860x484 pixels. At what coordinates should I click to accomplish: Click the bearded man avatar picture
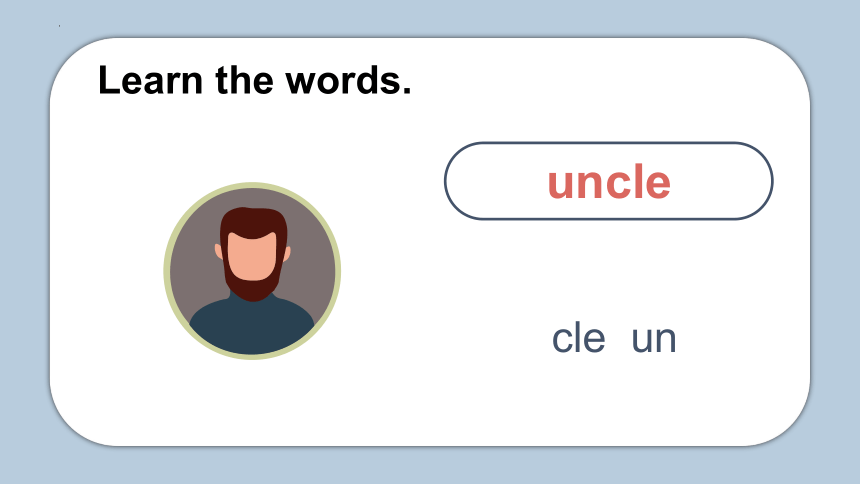pyautogui.click(x=252, y=271)
